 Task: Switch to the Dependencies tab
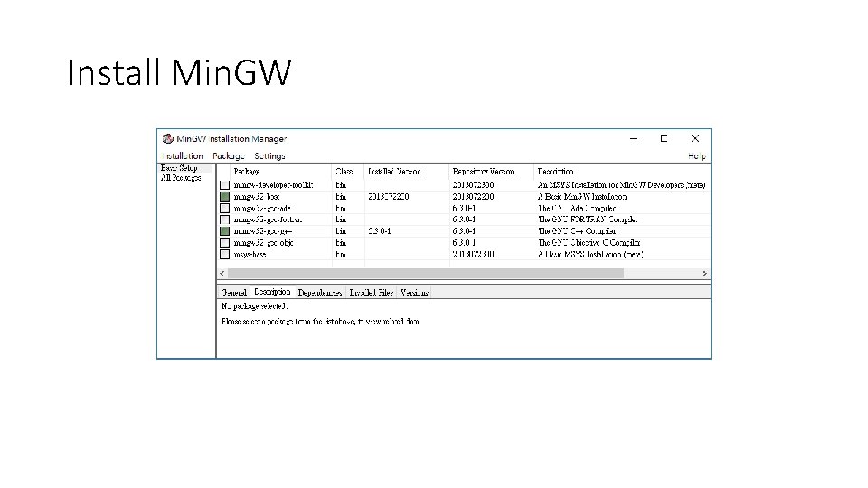click(319, 293)
